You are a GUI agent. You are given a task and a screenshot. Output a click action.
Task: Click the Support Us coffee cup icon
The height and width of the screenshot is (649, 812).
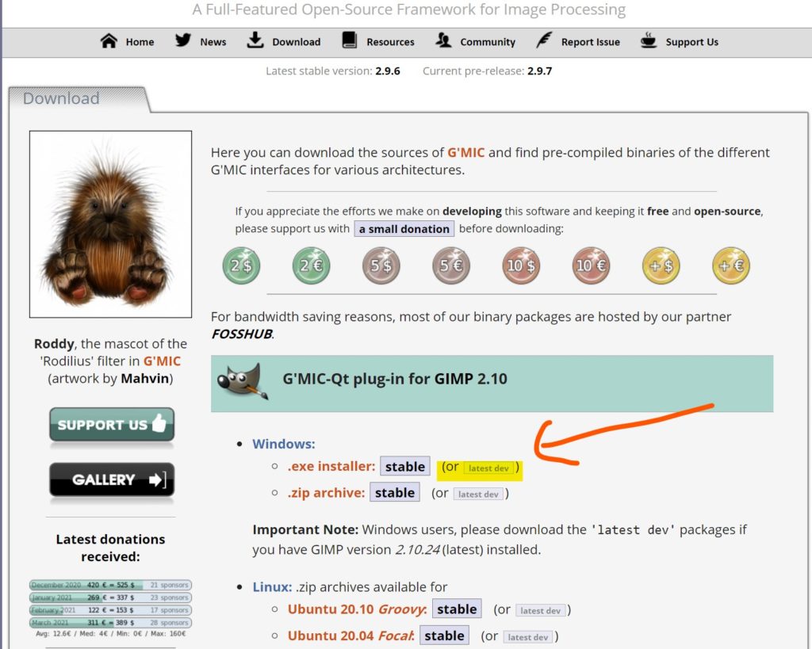tap(649, 40)
